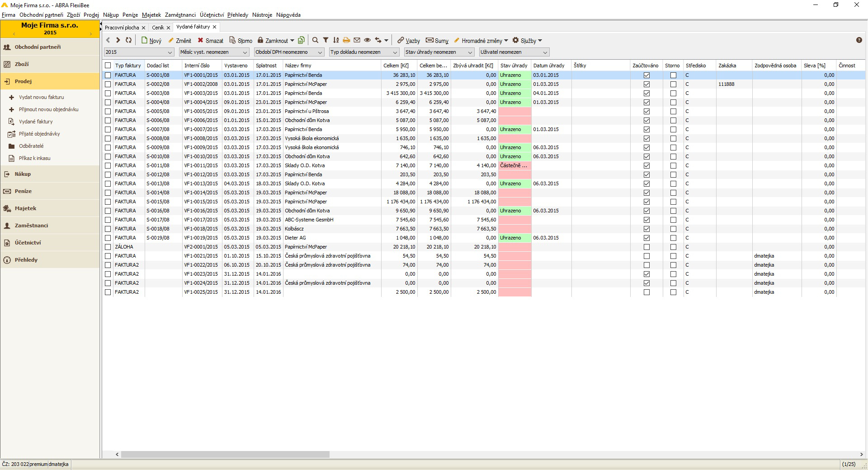Open the filter funnel icon
Screen dimensions: 868x470
(325, 40)
